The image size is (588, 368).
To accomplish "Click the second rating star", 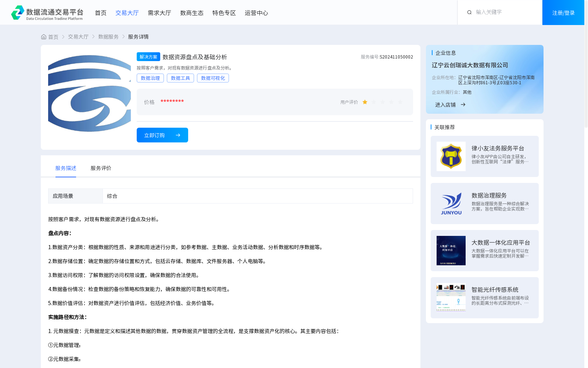I will tap(374, 102).
